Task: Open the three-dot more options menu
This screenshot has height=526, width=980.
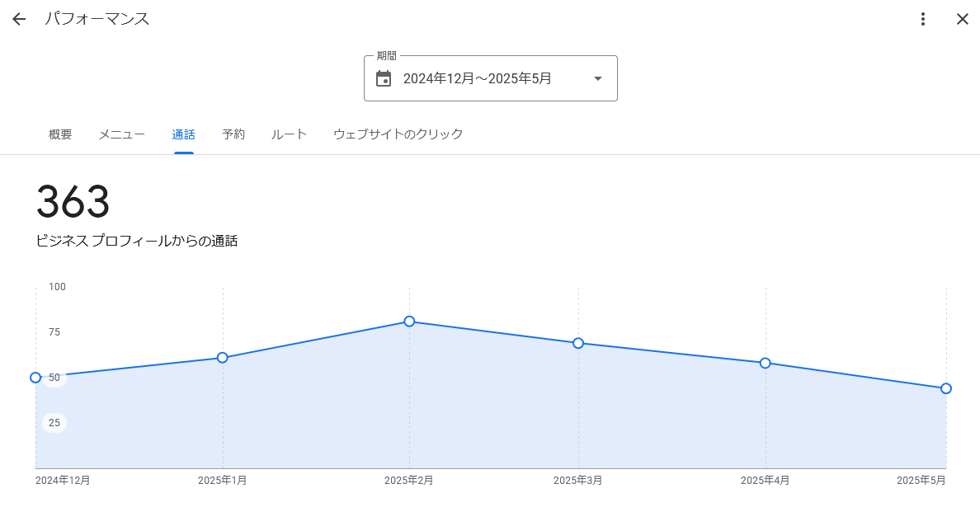Action: tap(923, 19)
